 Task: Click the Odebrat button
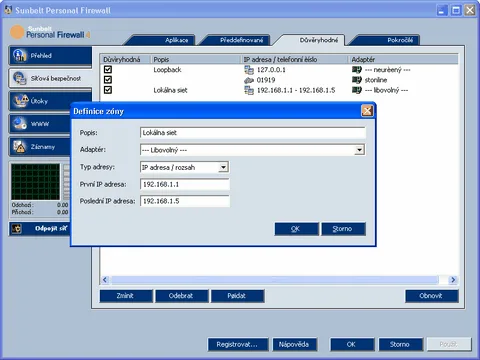(x=181, y=296)
